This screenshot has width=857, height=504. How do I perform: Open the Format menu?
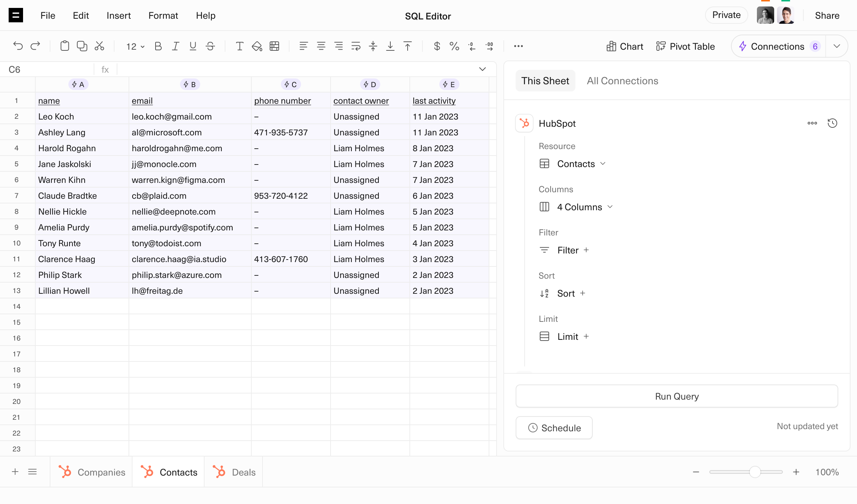pos(163,15)
